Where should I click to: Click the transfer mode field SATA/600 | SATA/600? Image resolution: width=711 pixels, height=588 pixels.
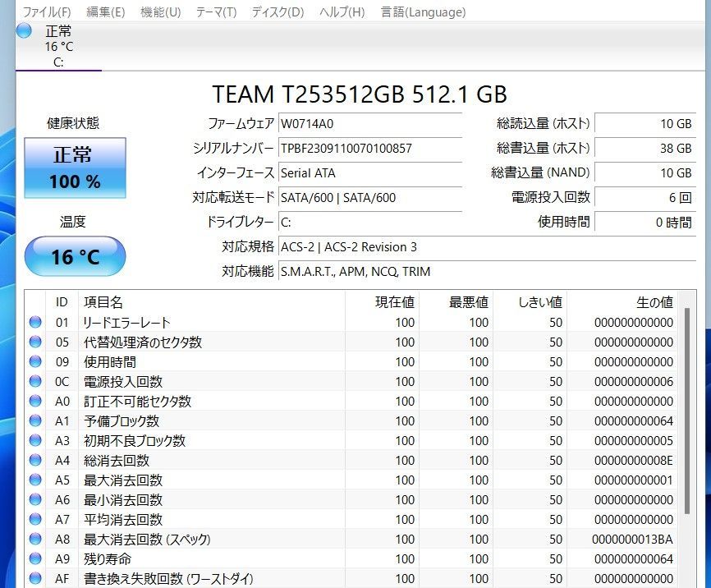[x=370, y=197]
